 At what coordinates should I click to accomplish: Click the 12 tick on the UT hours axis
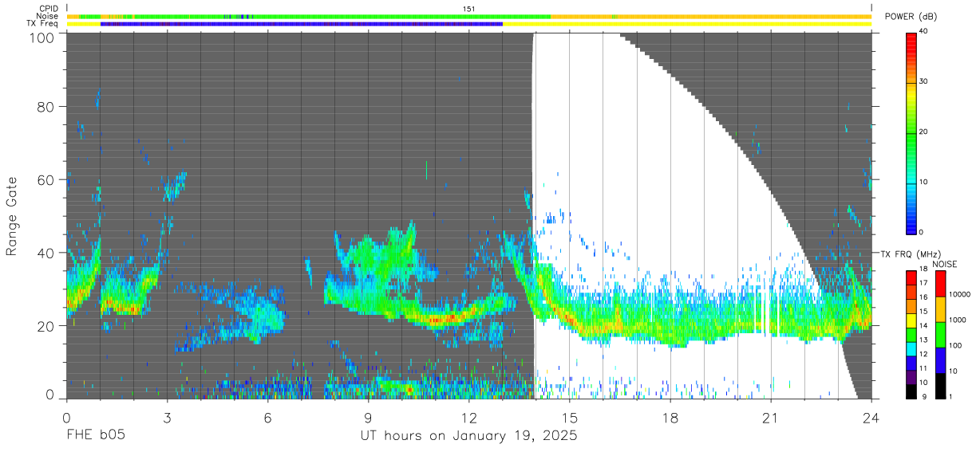click(x=468, y=417)
